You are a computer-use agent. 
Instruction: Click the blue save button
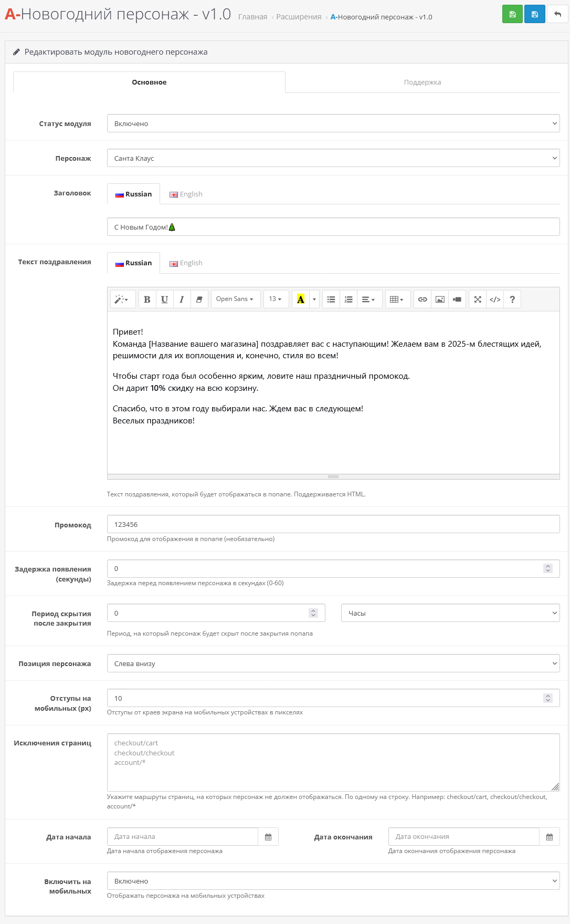534,14
